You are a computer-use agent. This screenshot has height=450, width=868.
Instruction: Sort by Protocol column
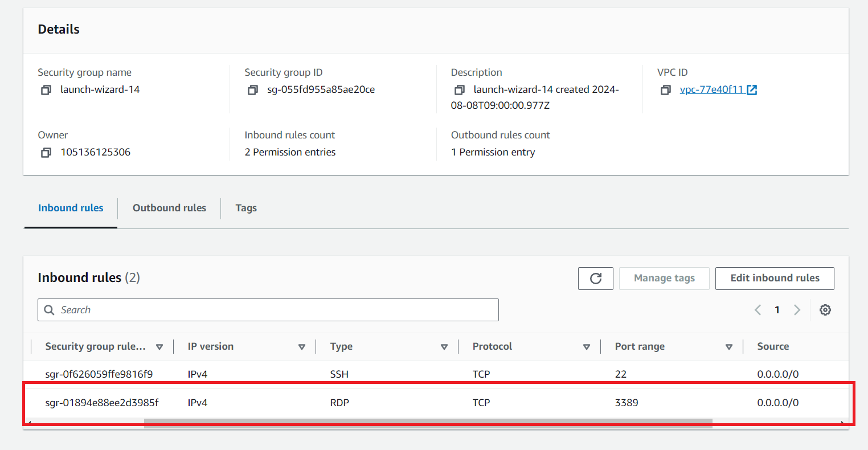point(587,347)
